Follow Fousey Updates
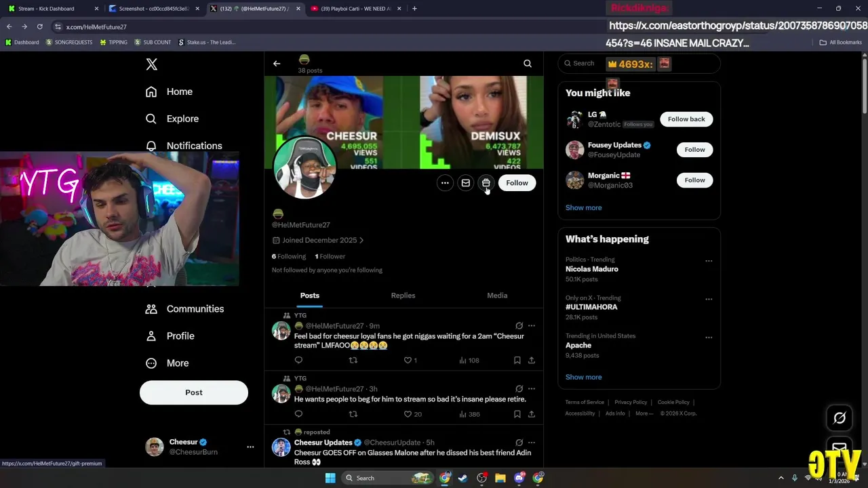Image resolution: width=868 pixels, height=488 pixels. point(694,150)
